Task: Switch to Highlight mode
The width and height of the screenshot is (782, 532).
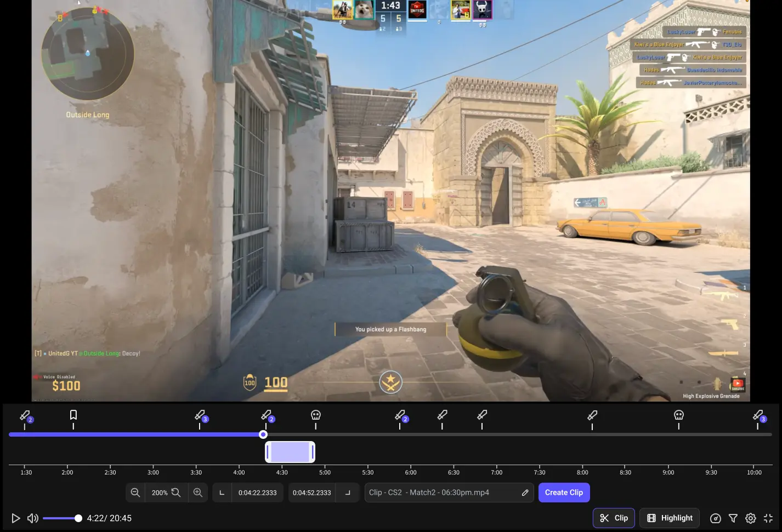Action: [670, 518]
